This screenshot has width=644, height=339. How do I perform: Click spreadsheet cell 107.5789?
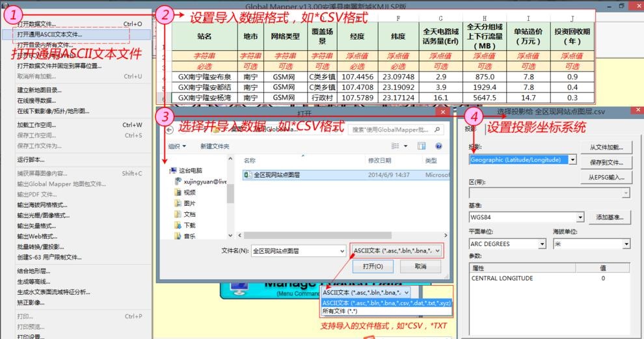click(357, 98)
